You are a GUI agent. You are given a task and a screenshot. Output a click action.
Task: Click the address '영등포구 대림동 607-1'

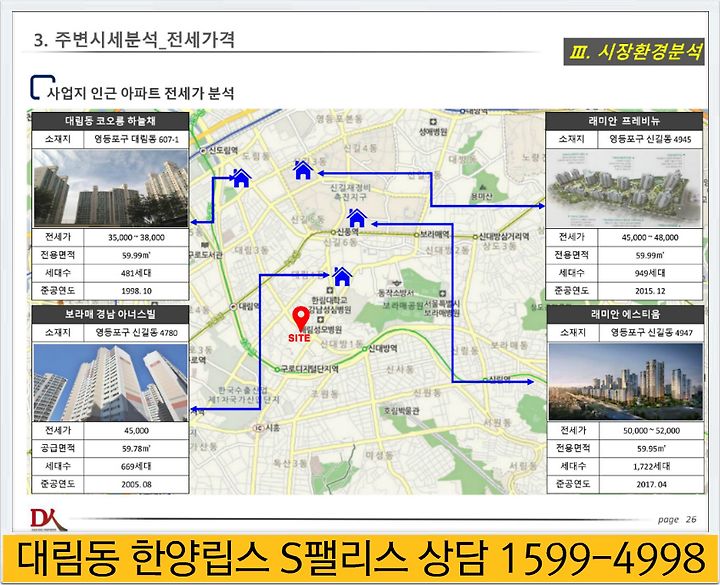pyautogui.click(x=136, y=139)
